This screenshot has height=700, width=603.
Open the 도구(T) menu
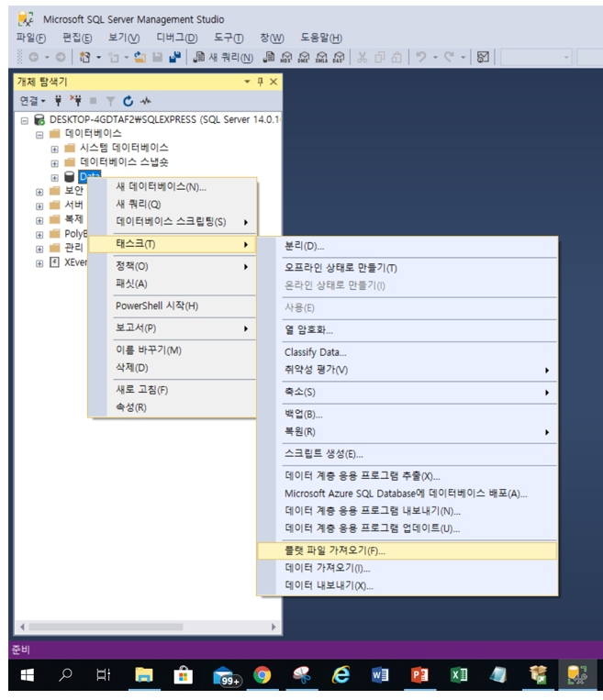click(x=229, y=38)
